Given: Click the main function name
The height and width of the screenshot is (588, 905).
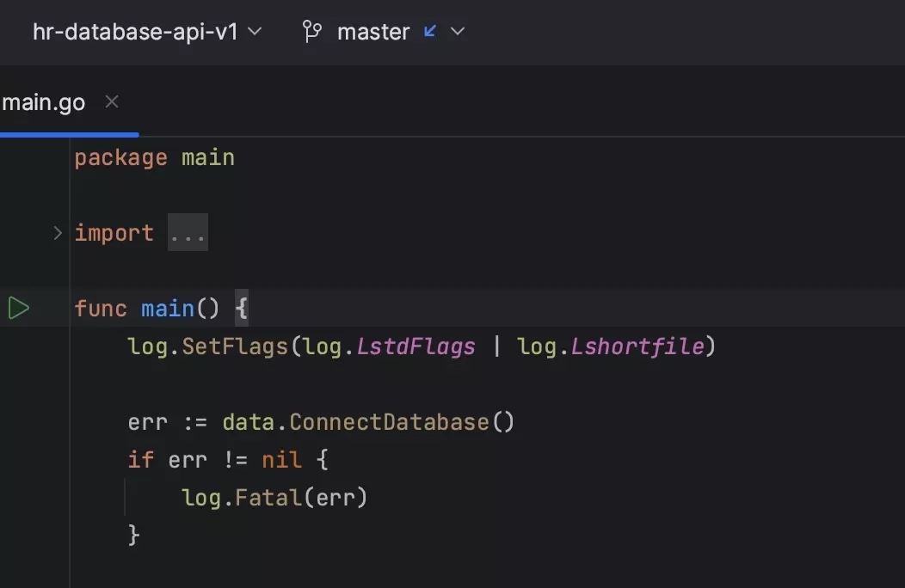Looking at the screenshot, I should tap(169, 309).
